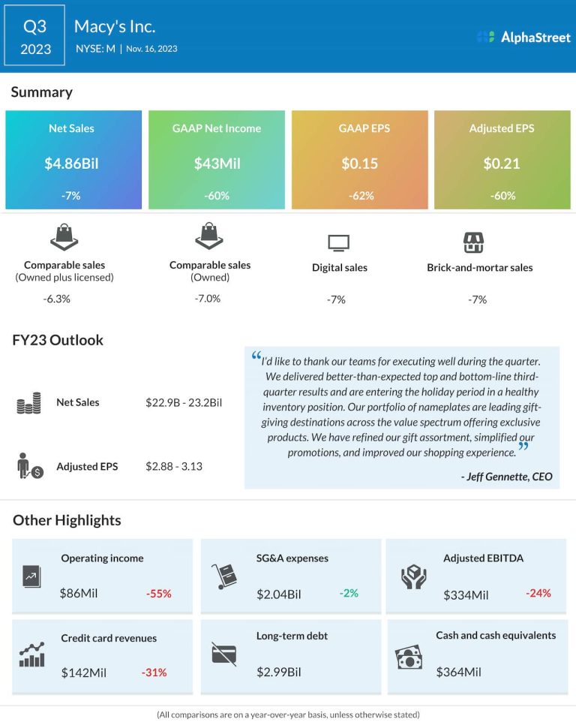The height and width of the screenshot is (728, 576).
Task: Select the GAAP Net Income green card
Action: pyautogui.click(x=217, y=160)
